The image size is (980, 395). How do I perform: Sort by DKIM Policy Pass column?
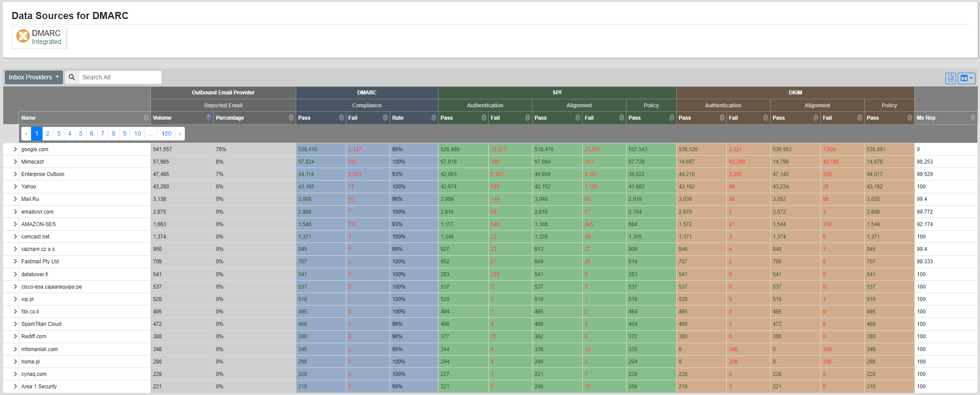(x=890, y=118)
